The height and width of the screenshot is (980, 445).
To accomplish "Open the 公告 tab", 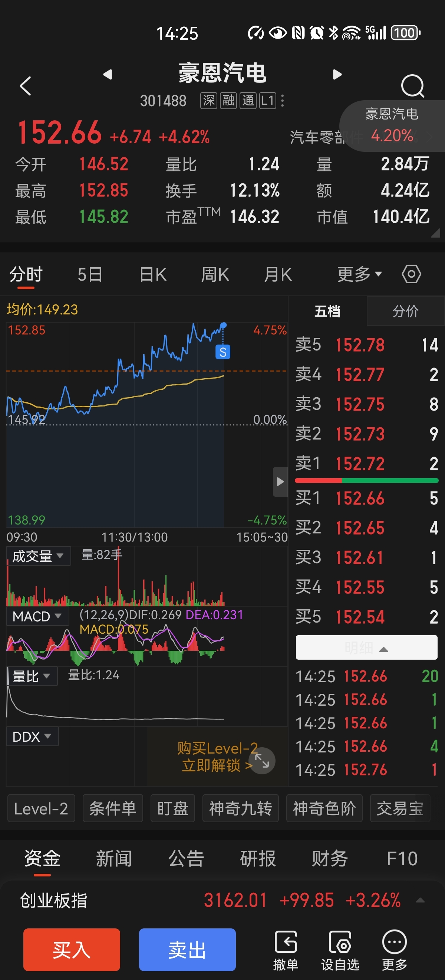I will (x=186, y=859).
